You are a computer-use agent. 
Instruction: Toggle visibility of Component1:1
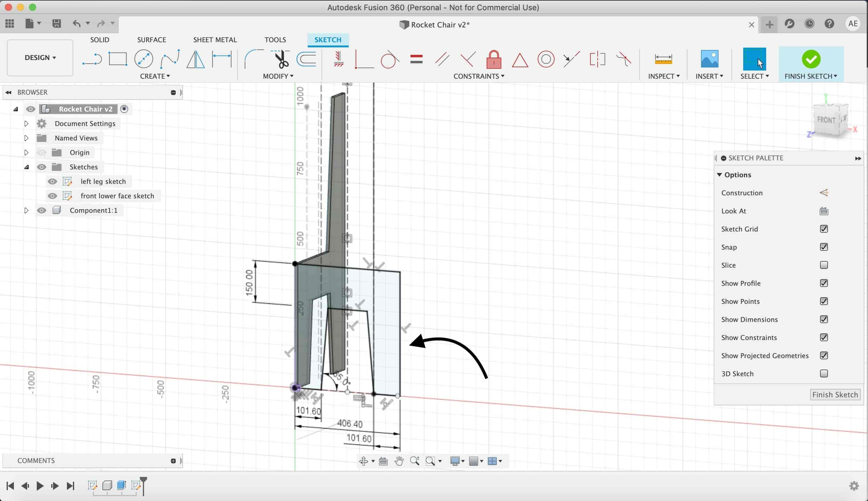41,210
